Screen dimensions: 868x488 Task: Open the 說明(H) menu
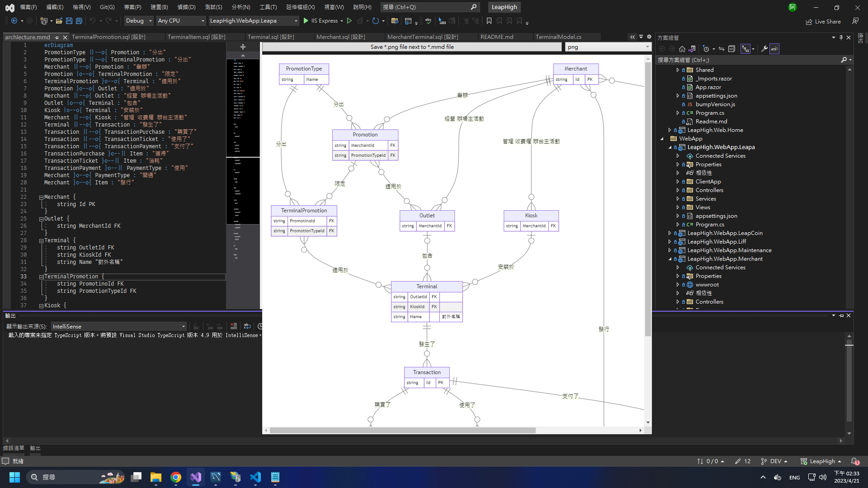coord(362,7)
